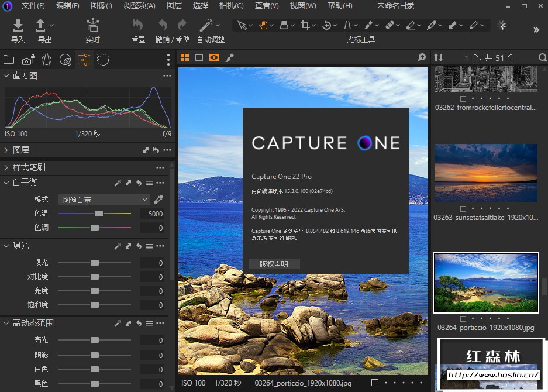The height and width of the screenshot is (392, 548).
Task: Click the Import (导入) icon
Action: coord(18,25)
